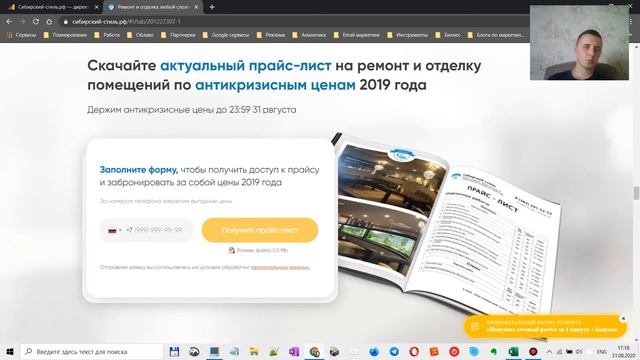Viewport: 640px width, 360px height.
Task: Show hidden system tray icons
Action: click(549, 351)
